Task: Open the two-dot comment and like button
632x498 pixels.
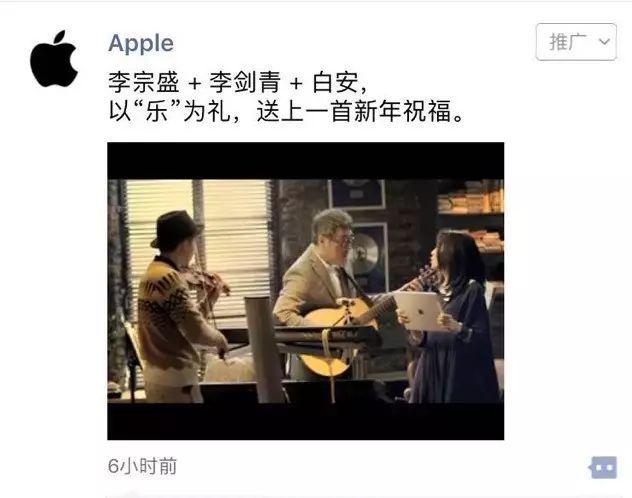Action: point(603,467)
